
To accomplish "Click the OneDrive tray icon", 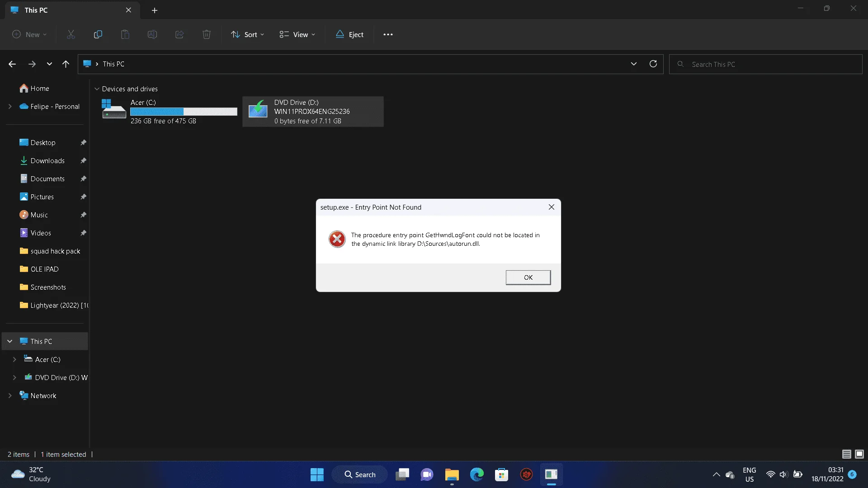I will click(730, 474).
